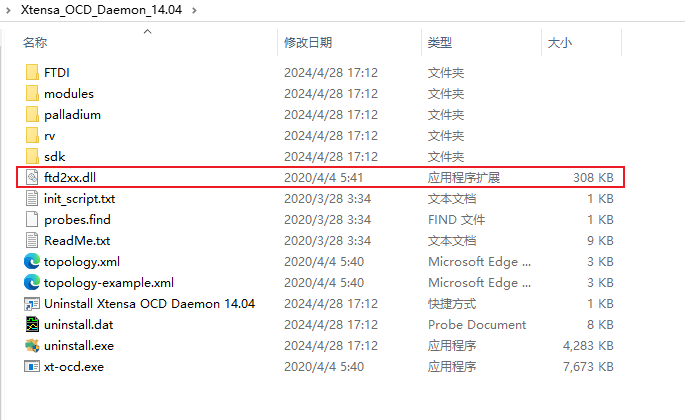
Task: Select the probes.find file name
Action: pos(77,219)
